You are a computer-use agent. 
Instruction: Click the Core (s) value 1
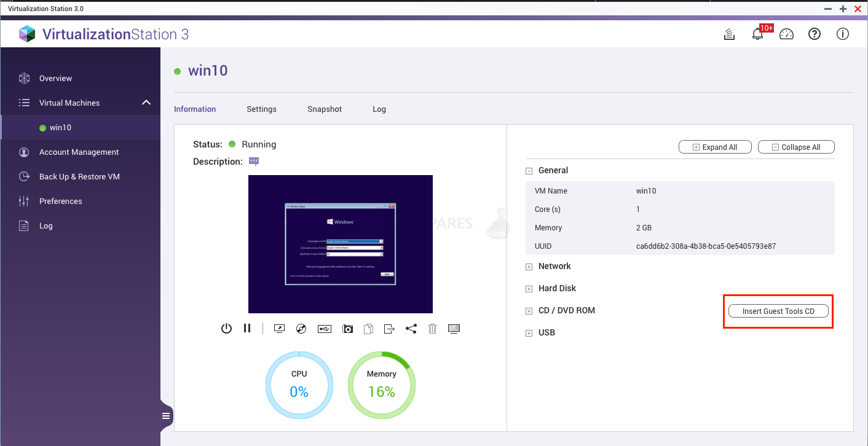pyautogui.click(x=638, y=209)
